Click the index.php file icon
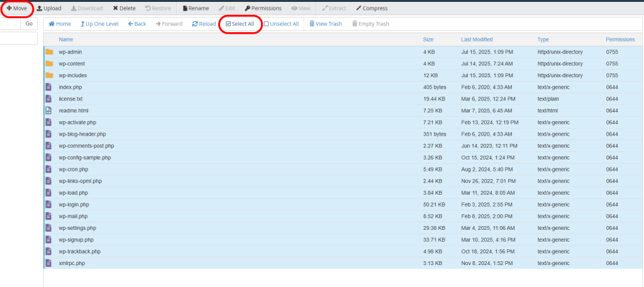This screenshot has height=287, width=644. [x=48, y=87]
